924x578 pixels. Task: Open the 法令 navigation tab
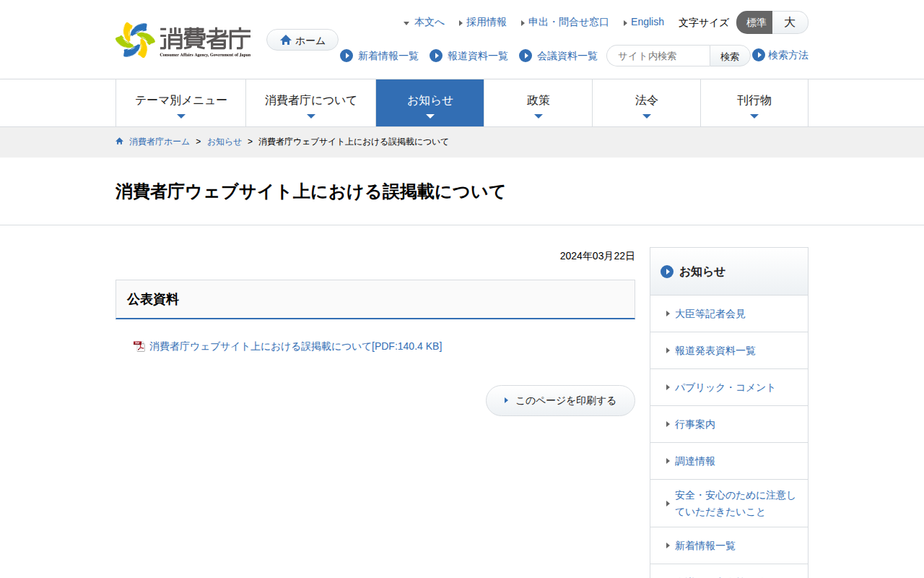point(646,103)
